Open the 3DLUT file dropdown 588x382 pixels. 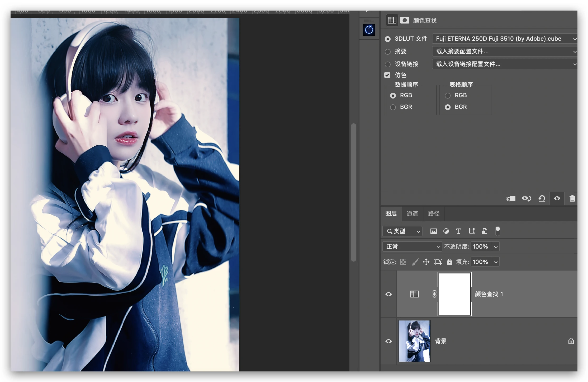coord(505,39)
